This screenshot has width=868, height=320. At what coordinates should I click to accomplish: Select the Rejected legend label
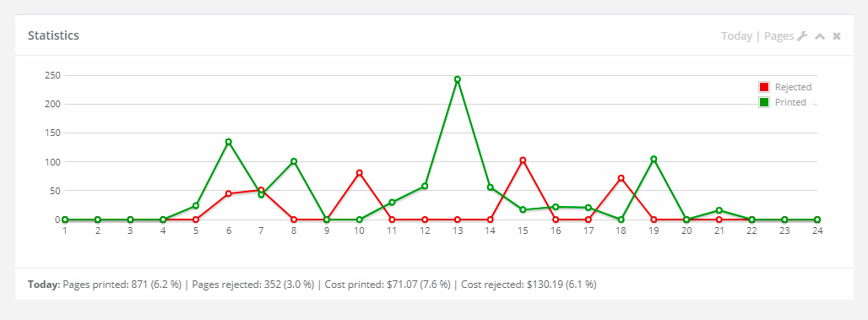[x=793, y=87]
